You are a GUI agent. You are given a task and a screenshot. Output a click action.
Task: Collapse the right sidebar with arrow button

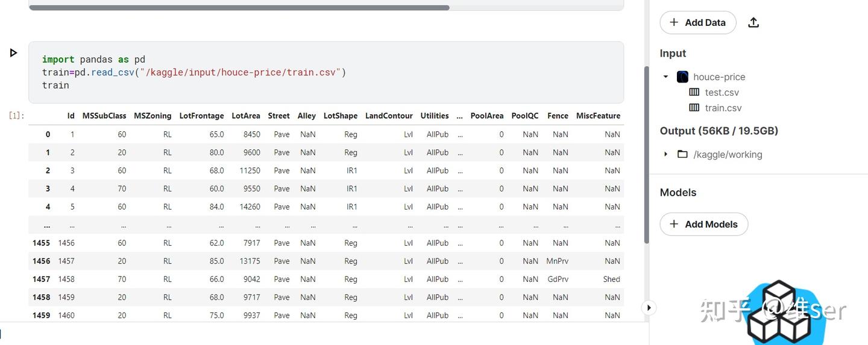(x=649, y=308)
